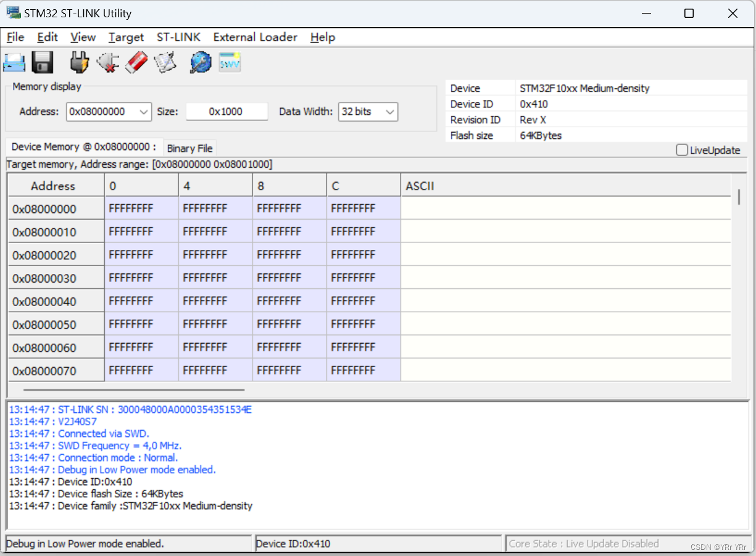The image size is (756, 556).
Task: Select the address row 0x08000000
Action: click(x=56, y=209)
